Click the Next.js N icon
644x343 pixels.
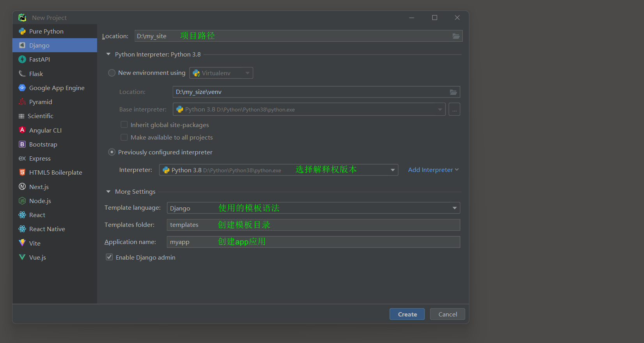[22, 187]
